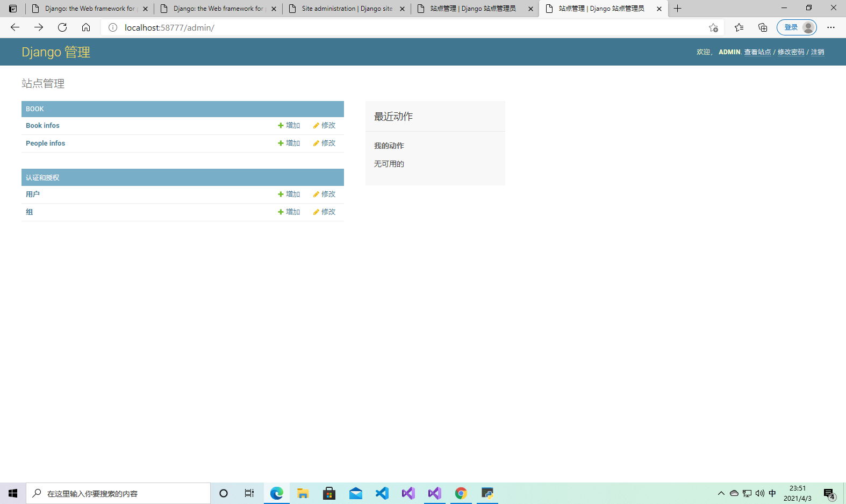Viewport: 846px width, 504px height.
Task: Log out using the 注销 link
Action: point(818,52)
